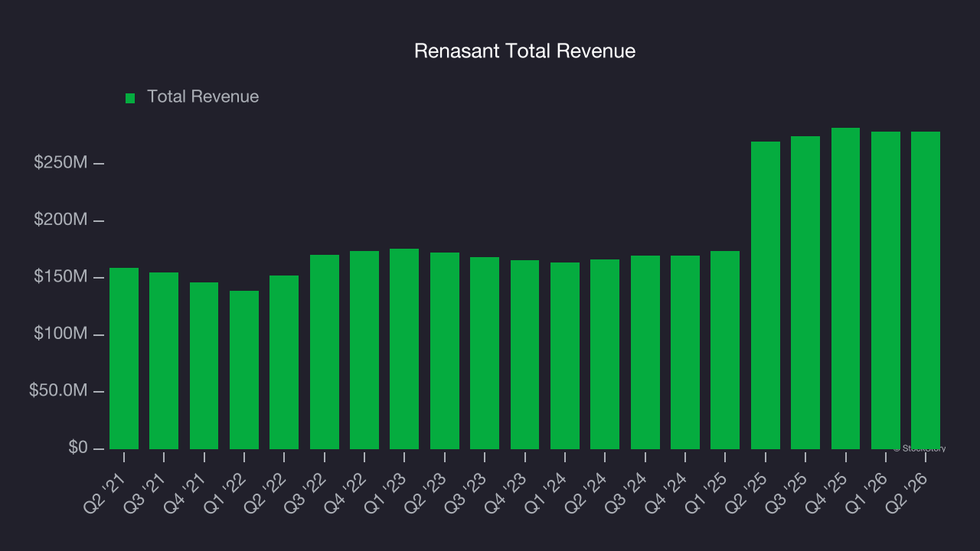Select the Q1 '24 revenue bar
The image size is (980, 551).
pyautogui.click(x=565, y=356)
